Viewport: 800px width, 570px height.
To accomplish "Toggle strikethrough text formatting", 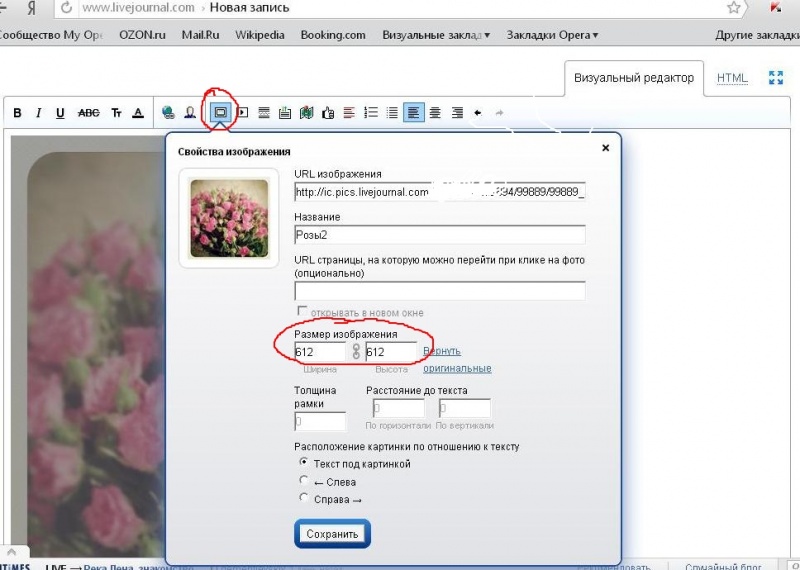I will 88,113.
